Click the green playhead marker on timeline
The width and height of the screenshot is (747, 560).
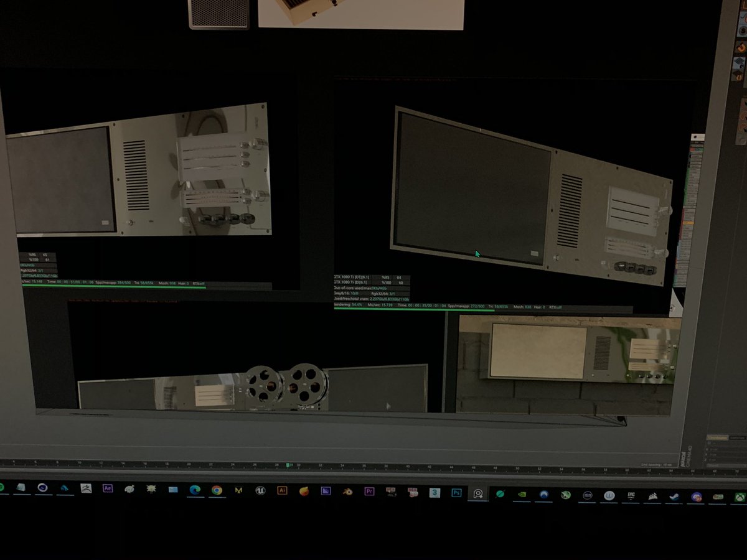(288, 464)
